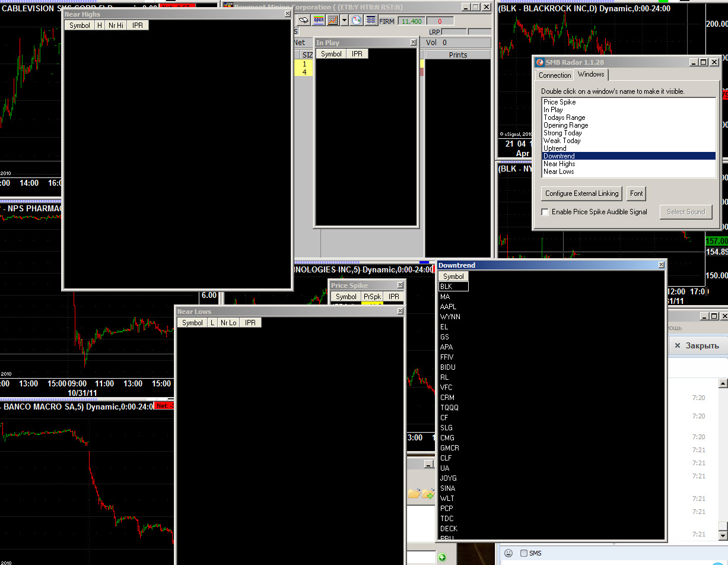Click the Nr Lo column header
The image size is (728, 565).
point(228,322)
